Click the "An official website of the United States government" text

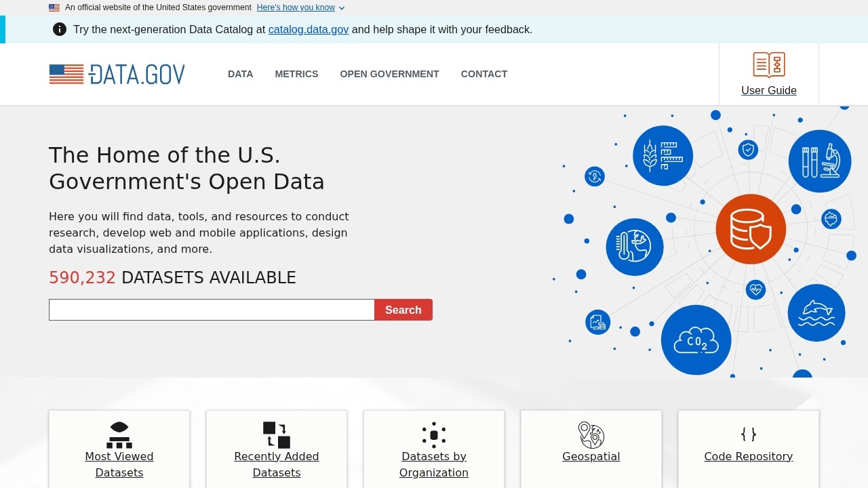click(x=158, y=7)
